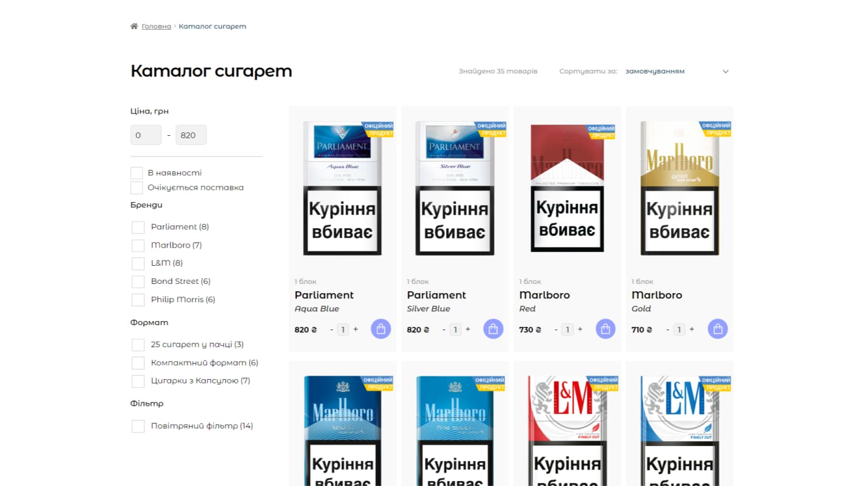Open the Marlboro Gold product title
Screen dimensions: 868x486
(x=656, y=295)
